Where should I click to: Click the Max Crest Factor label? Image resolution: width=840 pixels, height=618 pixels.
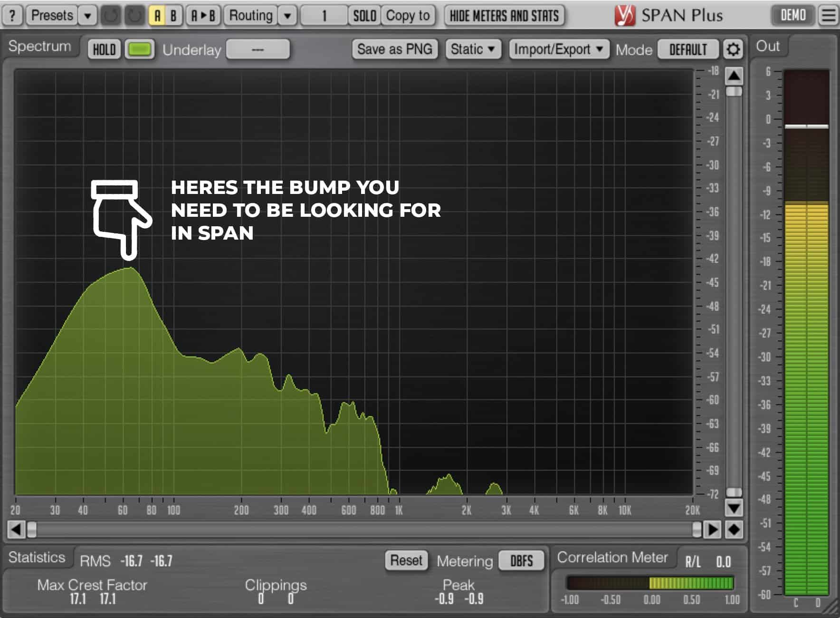[x=92, y=585]
